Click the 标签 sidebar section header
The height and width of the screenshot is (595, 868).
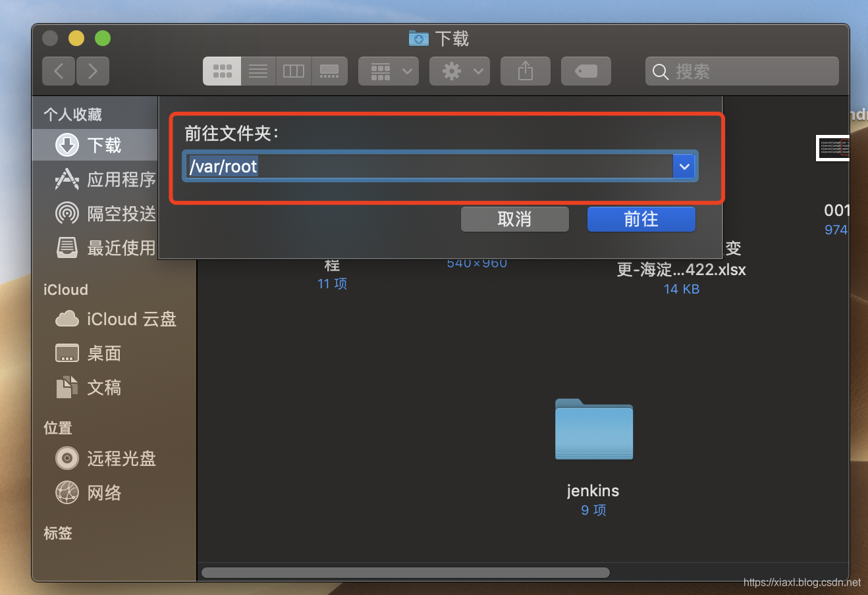coord(57,533)
